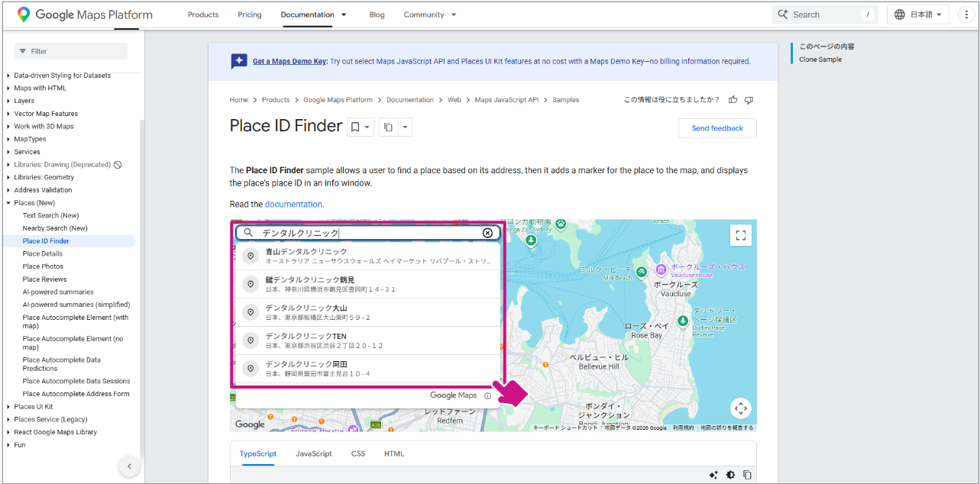Click the sidebar Filter field
This screenshot has height=484, width=980.
coord(71,51)
